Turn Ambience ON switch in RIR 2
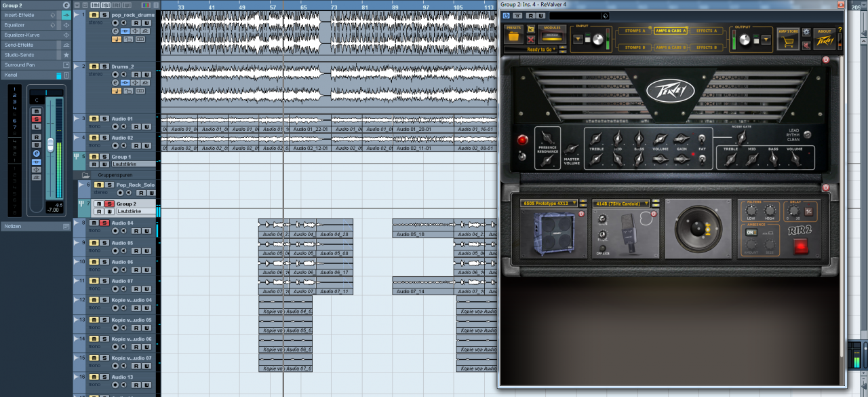Screen dimensions: 868x397 (x=751, y=232)
